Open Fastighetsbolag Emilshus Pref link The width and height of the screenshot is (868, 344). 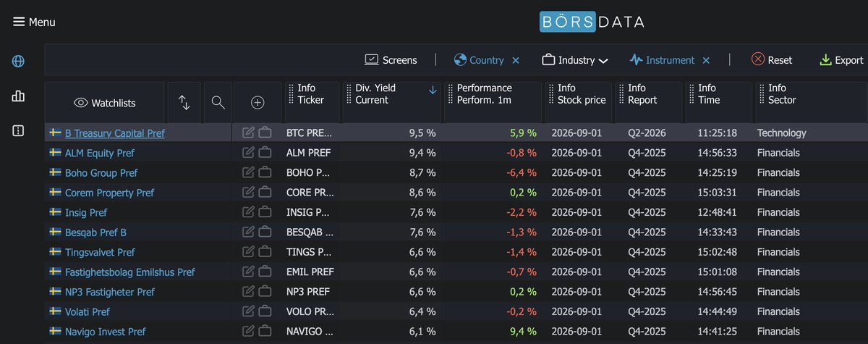pyautogui.click(x=129, y=272)
